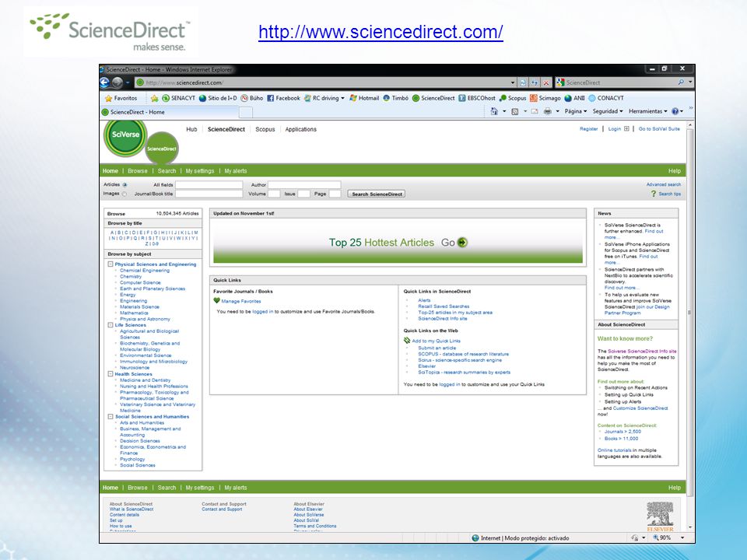747x560 pixels.
Task: Open the Timbó bookmark
Action: [x=395, y=98]
